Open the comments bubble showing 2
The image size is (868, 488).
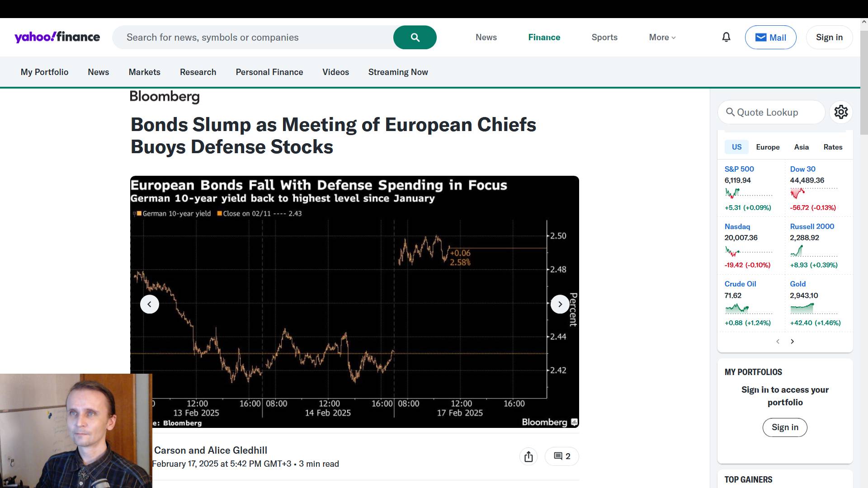(x=562, y=456)
